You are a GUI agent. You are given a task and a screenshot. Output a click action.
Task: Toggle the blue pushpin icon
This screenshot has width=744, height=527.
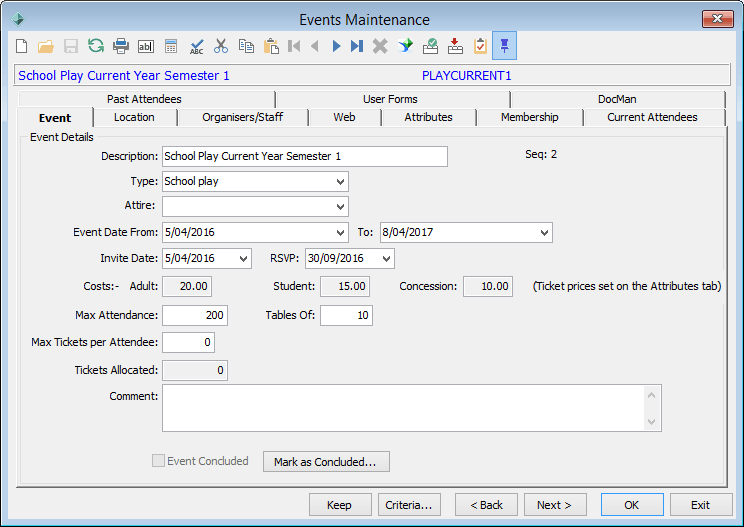coord(504,46)
